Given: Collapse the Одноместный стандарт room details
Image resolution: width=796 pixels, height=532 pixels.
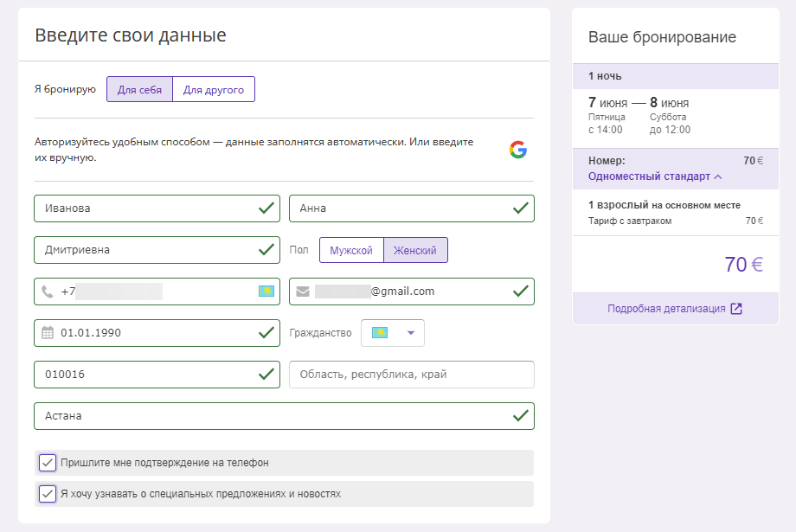Looking at the screenshot, I should (655, 176).
